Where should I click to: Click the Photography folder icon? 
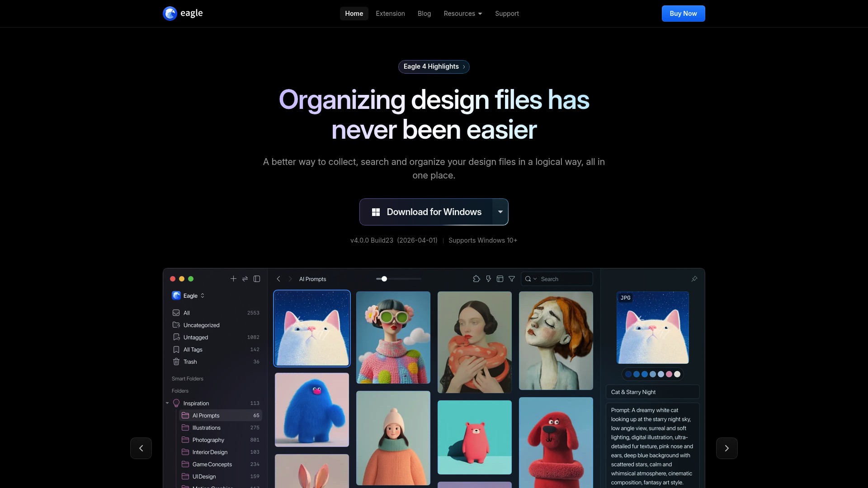click(x=185, y=440)
